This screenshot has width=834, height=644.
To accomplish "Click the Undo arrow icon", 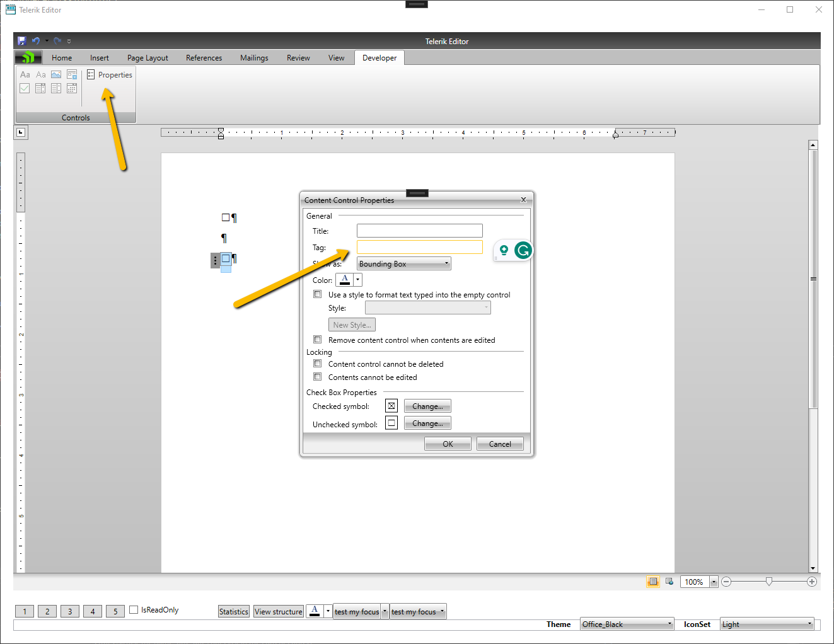I will (36, 41).
